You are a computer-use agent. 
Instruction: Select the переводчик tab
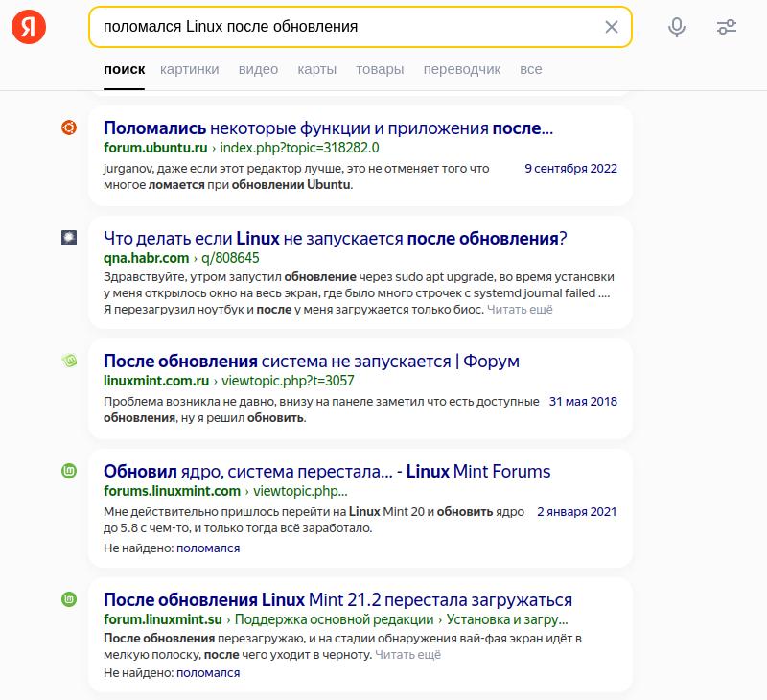(462, 69)
